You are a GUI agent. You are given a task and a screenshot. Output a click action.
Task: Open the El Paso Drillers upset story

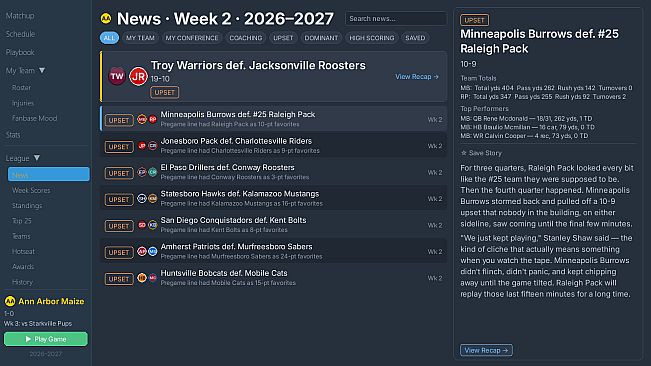click(x=274, y=172)
